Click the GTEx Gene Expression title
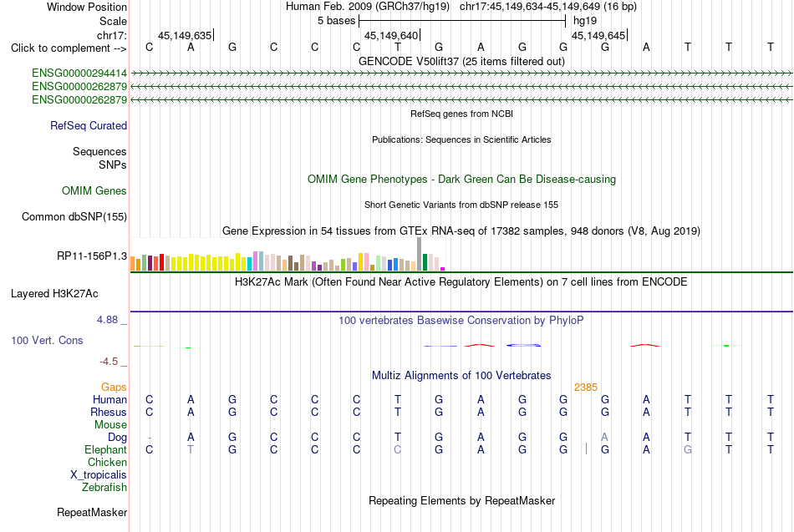The width and height of the screenshot is (794, 532). tap(461, 231)
